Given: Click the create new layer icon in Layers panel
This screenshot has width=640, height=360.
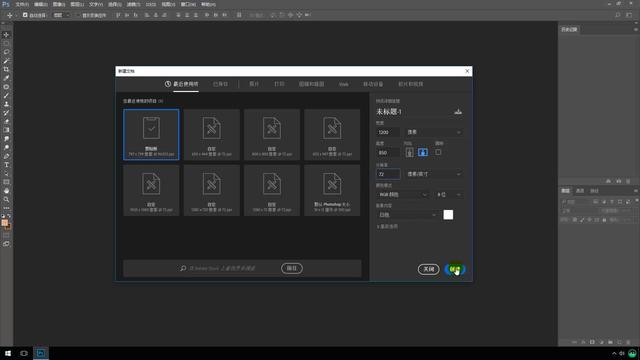Looking at the screenshot, I should click(x=619, y=342).
